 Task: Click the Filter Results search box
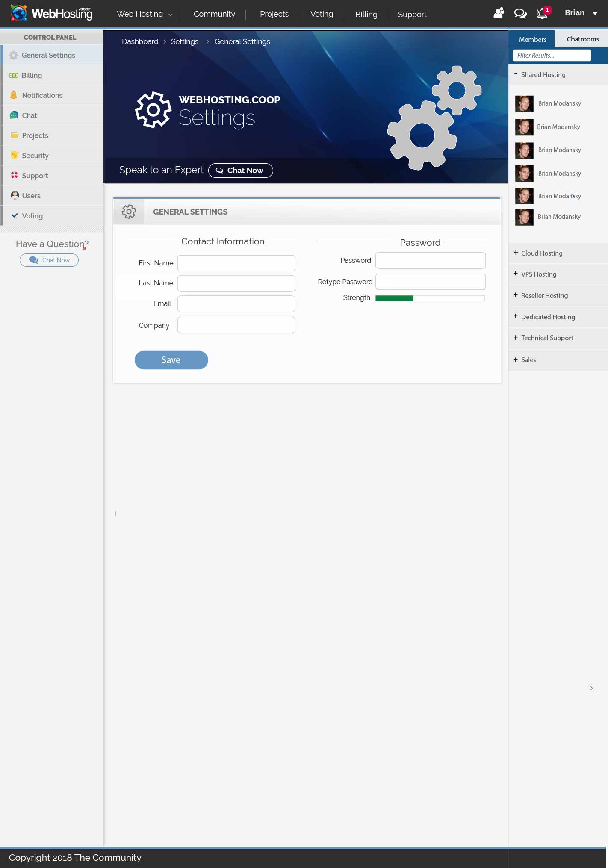552,55
